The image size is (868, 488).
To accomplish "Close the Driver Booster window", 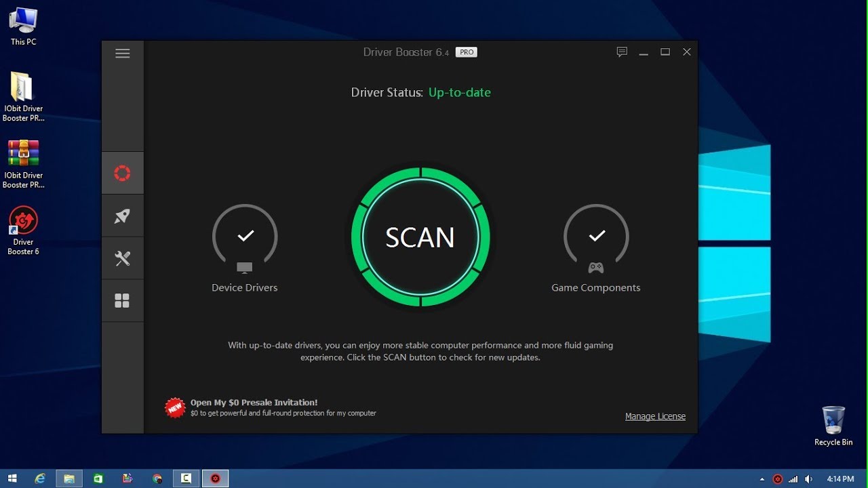I will (x=687, y=52).
